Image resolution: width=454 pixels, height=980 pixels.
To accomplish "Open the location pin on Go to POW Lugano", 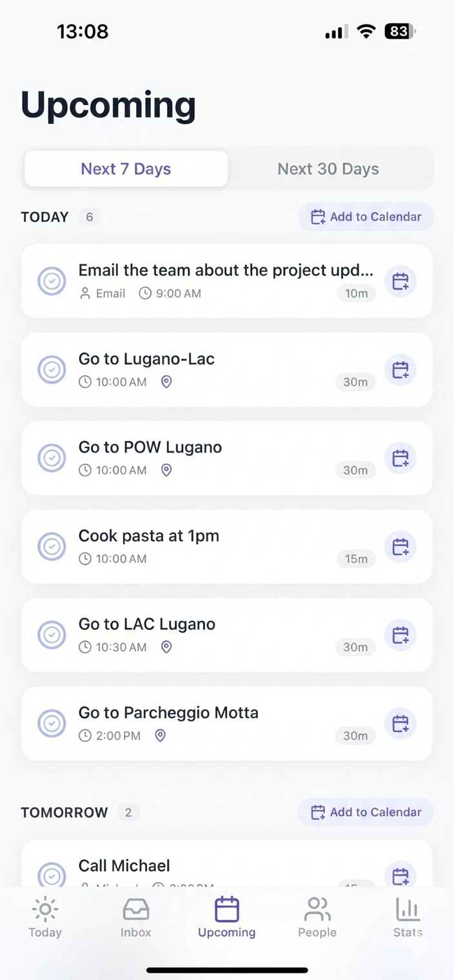I will pyautogui.click(x=166, y=470).
